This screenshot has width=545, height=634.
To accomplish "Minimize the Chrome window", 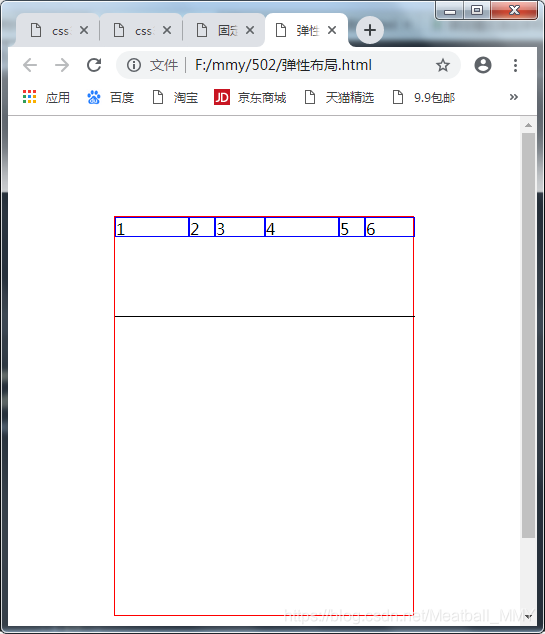I will 449,10.
